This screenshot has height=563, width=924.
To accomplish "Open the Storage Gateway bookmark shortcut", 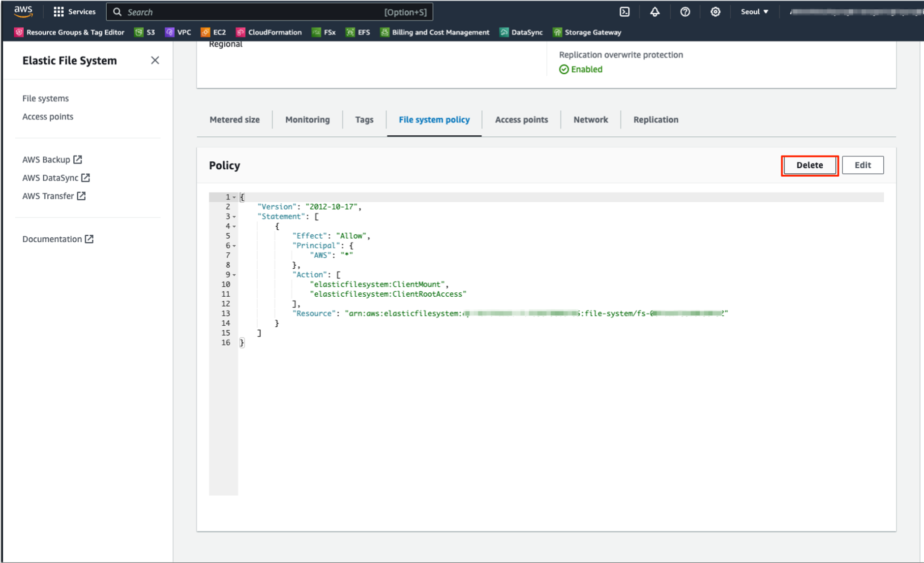I will click(587, 32).
